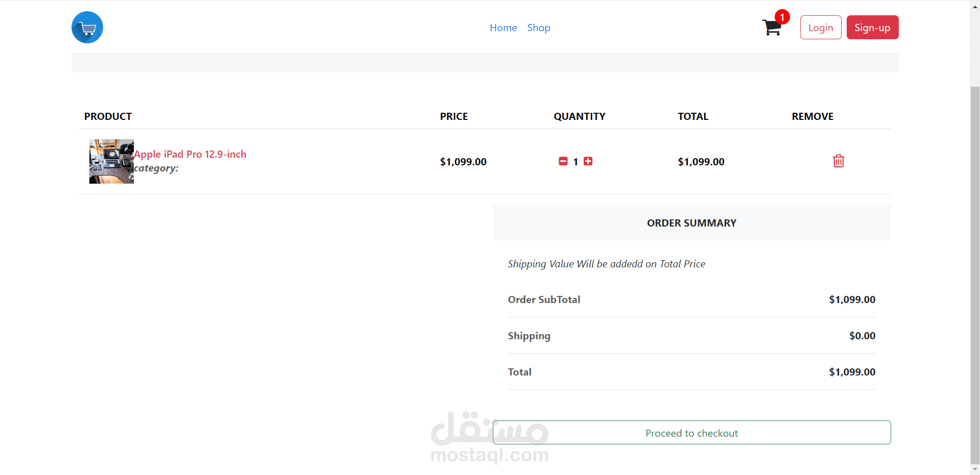Remove iPad Pro using trash icon
This screenshot has height=475, width=980.
839,161
